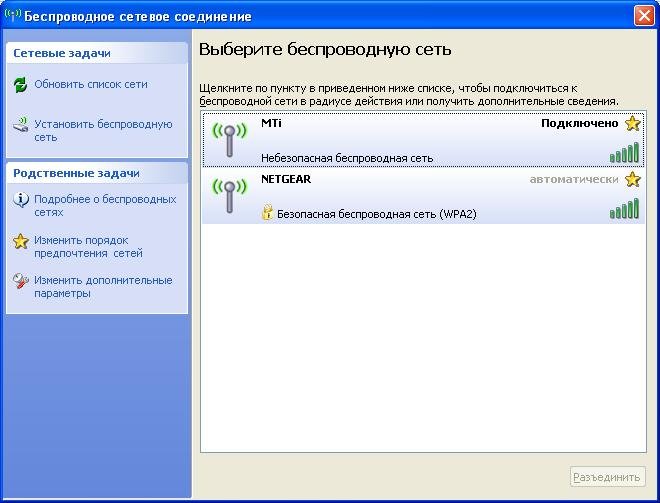
Task: Click the 'Родственные задачи' panel header
Action: pyautogui.click(x=97, y=173)
